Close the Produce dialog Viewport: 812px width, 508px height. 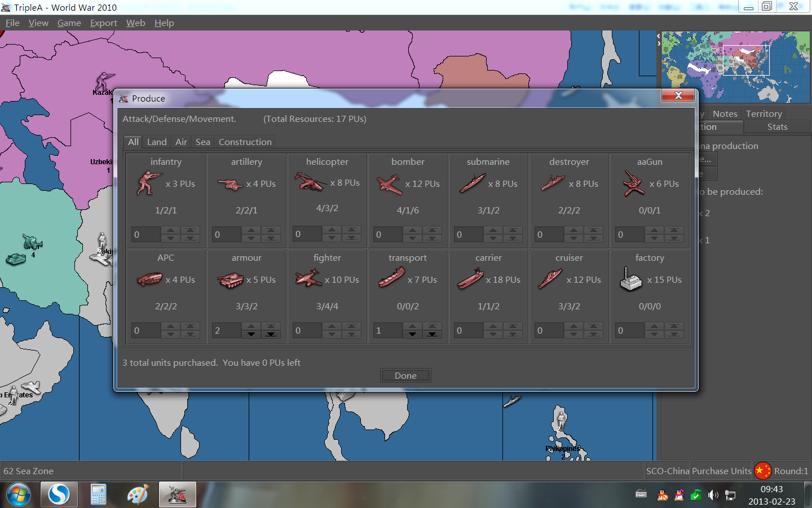678,95
